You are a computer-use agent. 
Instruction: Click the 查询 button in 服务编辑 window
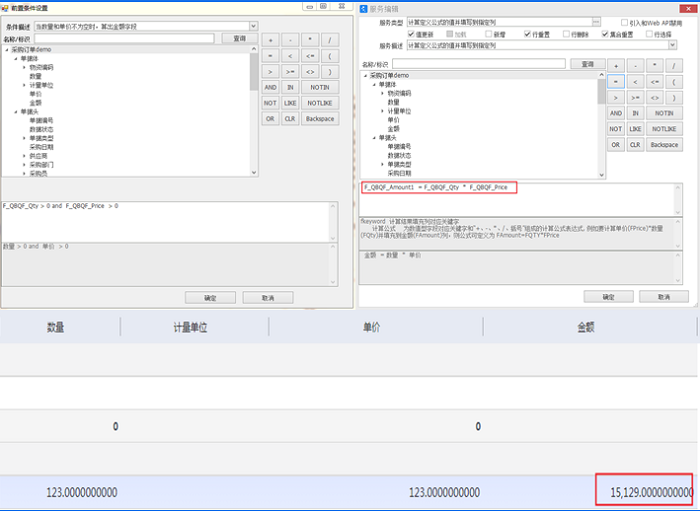tap(588, 64)
